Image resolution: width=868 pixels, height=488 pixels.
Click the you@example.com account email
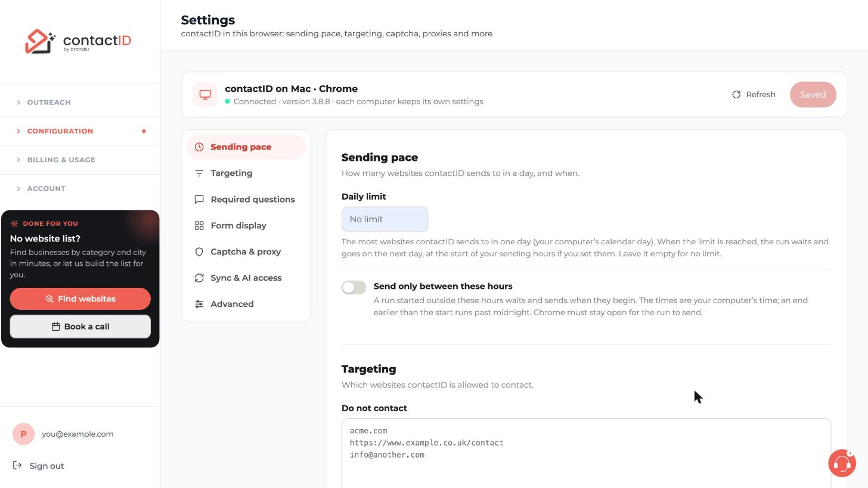click(77, 434)
